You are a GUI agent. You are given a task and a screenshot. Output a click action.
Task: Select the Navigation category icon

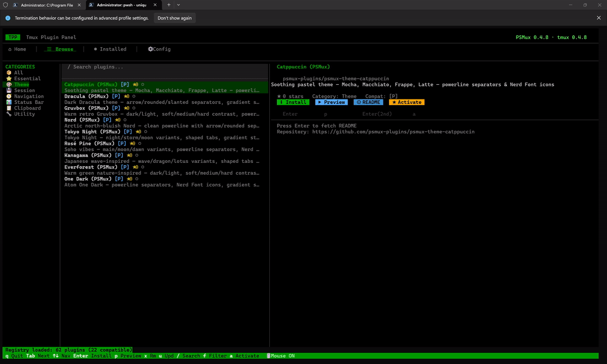[x=9, y=96]
